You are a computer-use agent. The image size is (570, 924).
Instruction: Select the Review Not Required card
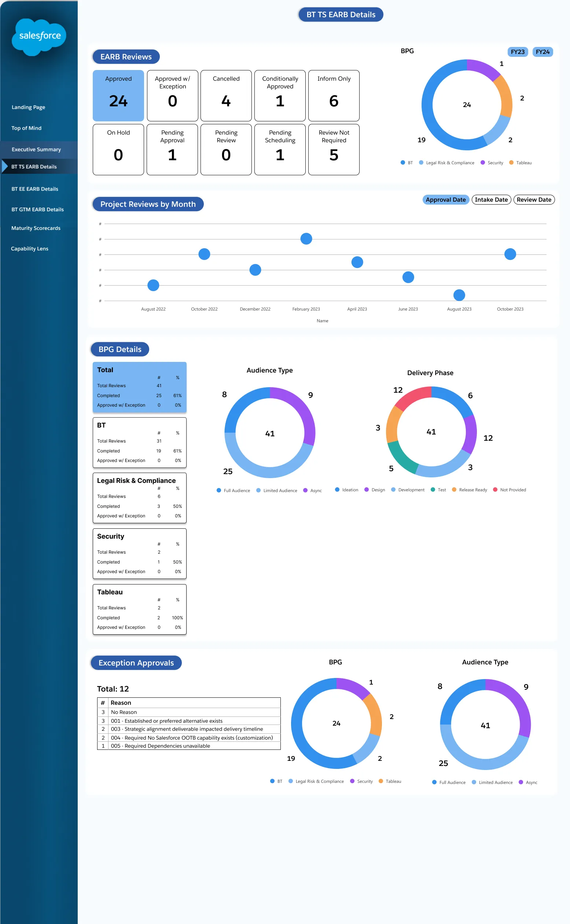pyautogui.click(x=334, y=149)
